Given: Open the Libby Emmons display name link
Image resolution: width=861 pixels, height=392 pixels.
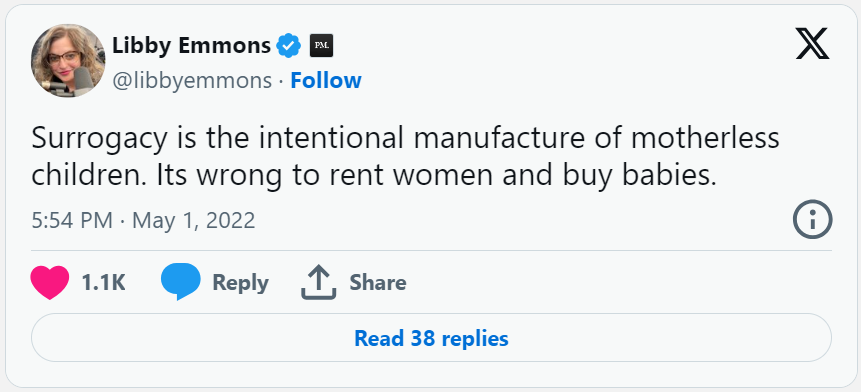Looking at the screenshot, I should 191,46.
